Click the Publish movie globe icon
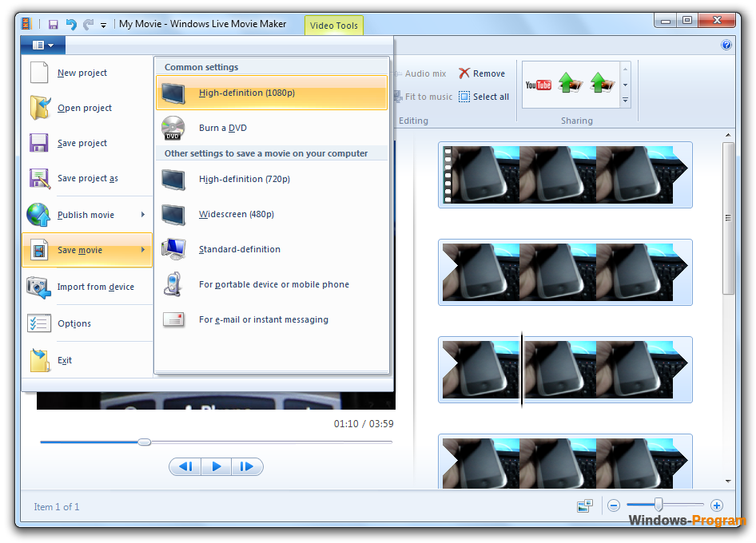Screen dimensions: 756x543 pyautogui.click(x=38, y=215)
